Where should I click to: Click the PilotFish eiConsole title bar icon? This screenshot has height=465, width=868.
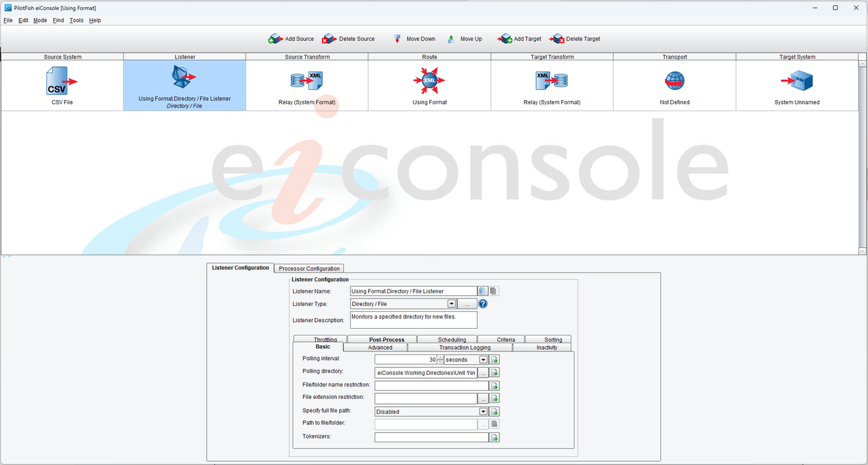point(7,7)
